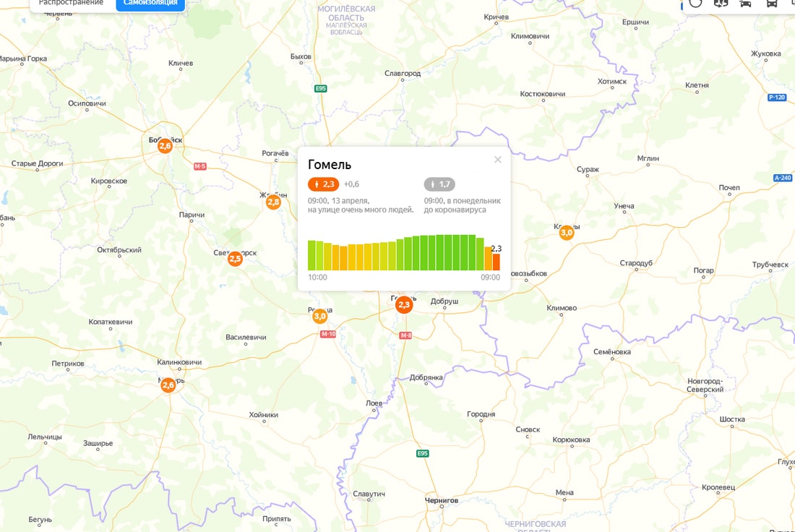
Task: Click the Чернигов city label
Action: [441, 500]
